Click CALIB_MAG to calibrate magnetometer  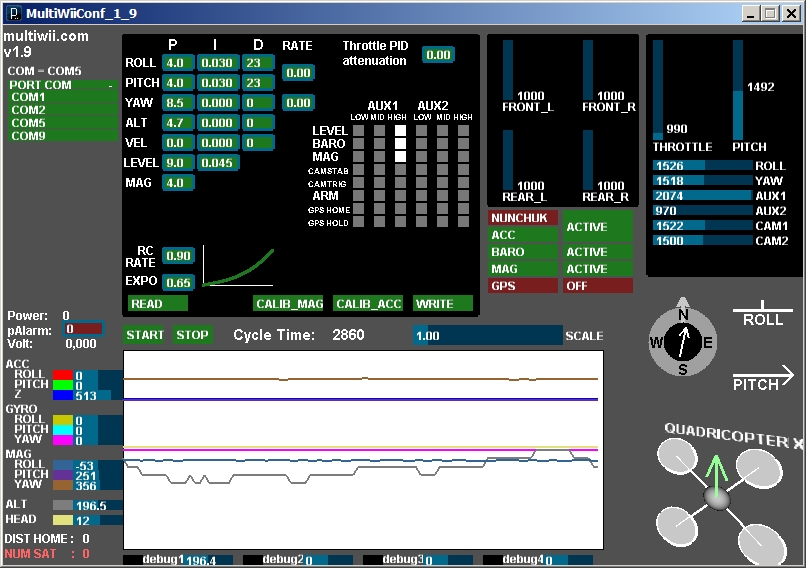[x=288, y=304]
